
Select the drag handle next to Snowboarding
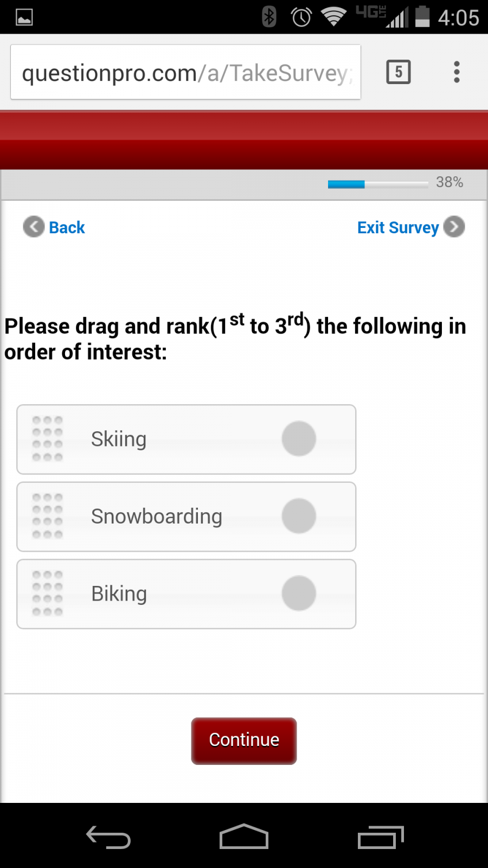[47, 516]
